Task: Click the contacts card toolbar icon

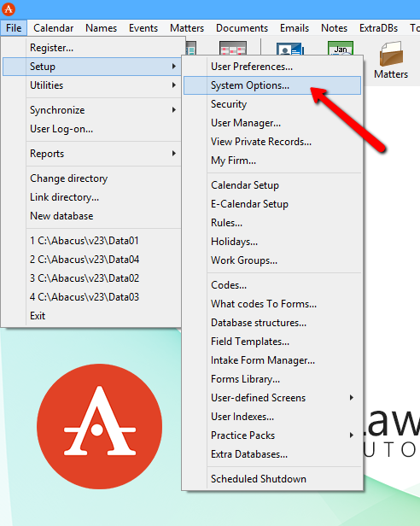Action: click(290, 48)
